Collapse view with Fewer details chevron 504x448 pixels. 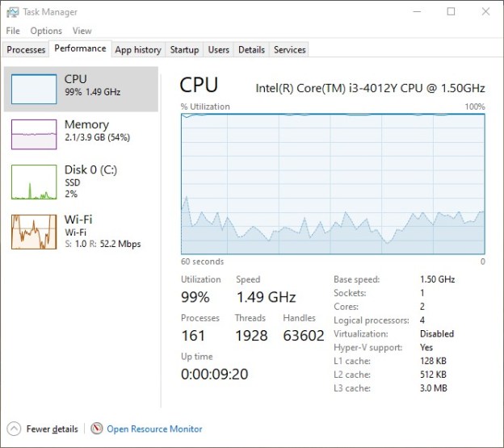[x=14, y=429]
